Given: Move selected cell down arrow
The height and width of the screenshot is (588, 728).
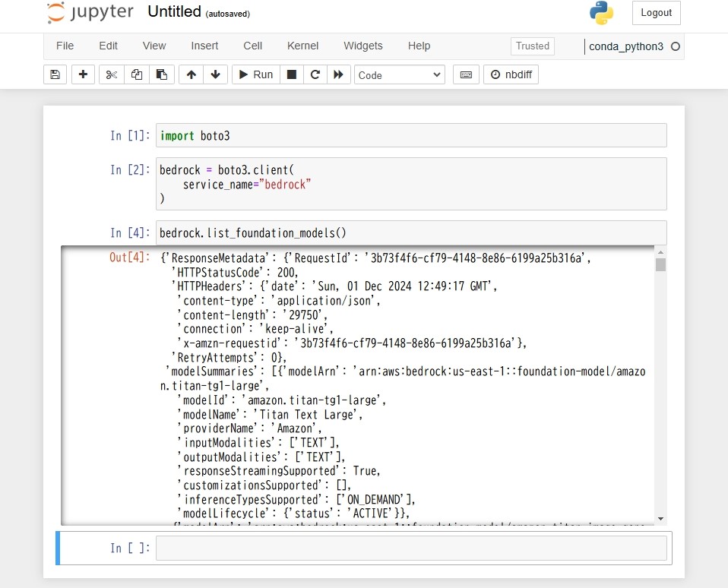Looking at the screenshot, I should pos(215,74).
